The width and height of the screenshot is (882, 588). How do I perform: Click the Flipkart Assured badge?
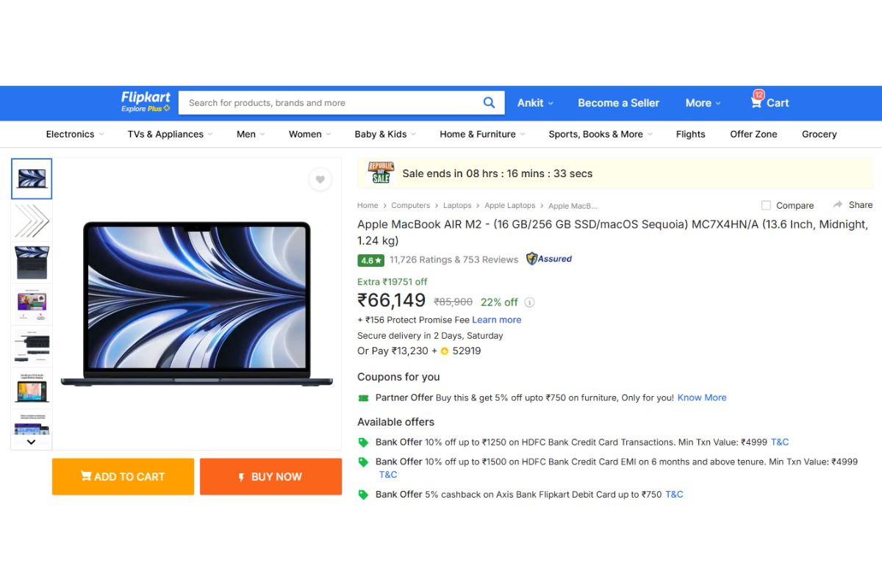548,259
